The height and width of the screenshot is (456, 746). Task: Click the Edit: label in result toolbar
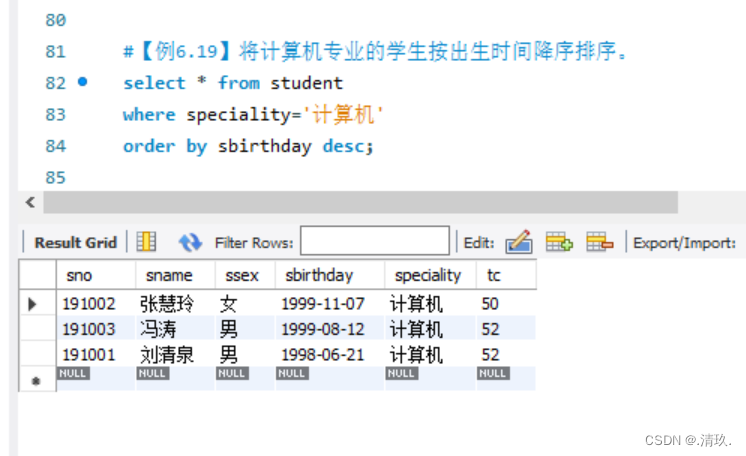479,243
